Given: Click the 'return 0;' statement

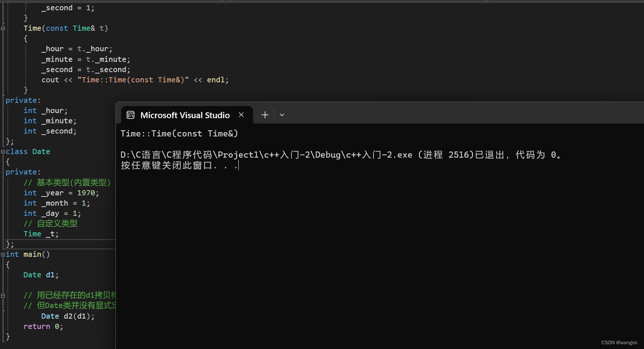Looking at the screenshot, I should pos(43,326).
